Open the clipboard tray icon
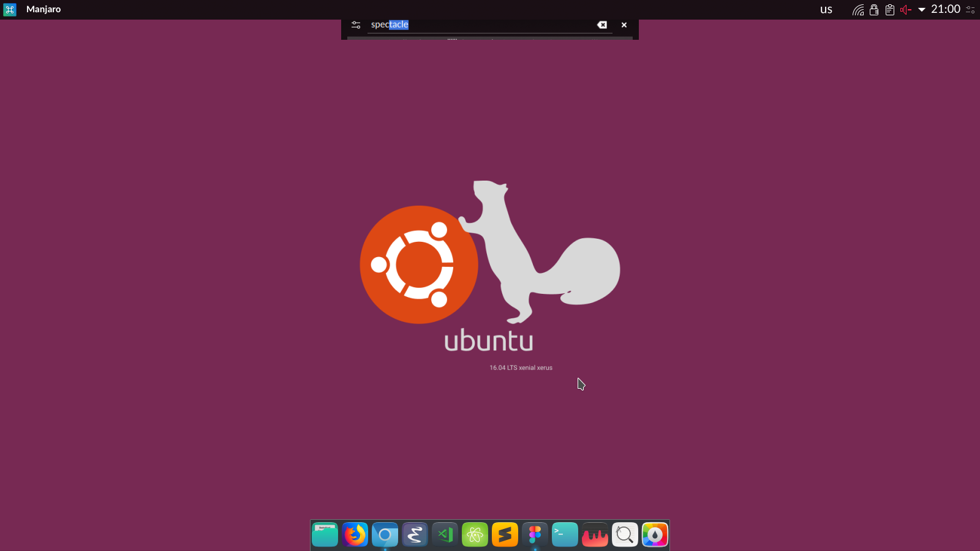Screen dimensions: 980x551 pyautogui.click(x=890, y=10)
